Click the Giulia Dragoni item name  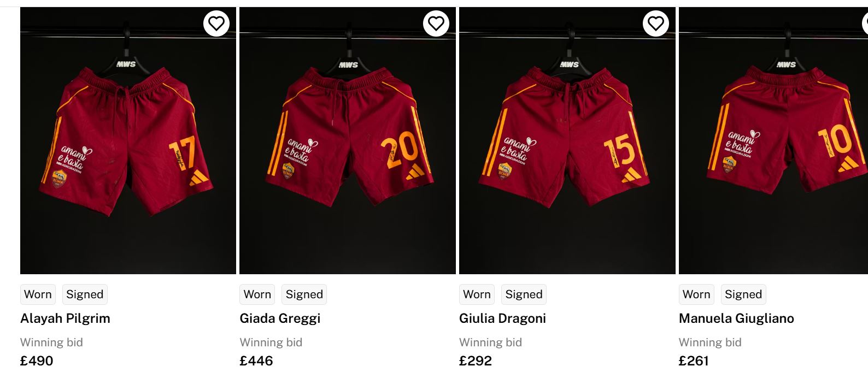point(502,318)
